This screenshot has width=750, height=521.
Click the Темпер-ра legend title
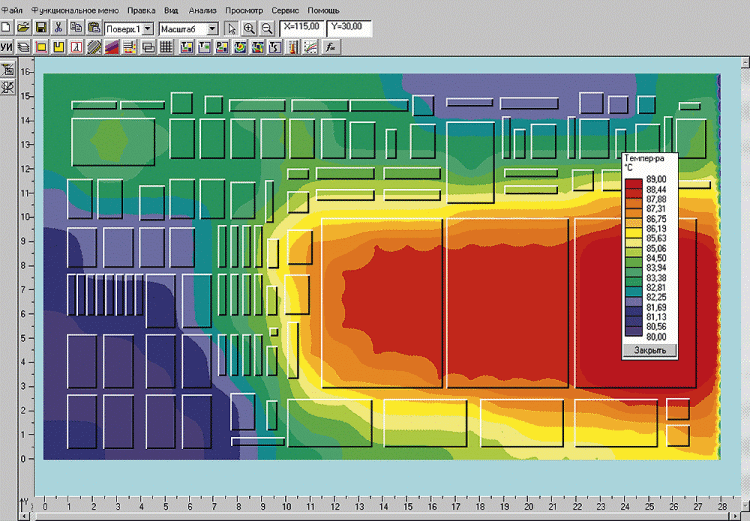point(644,158)
